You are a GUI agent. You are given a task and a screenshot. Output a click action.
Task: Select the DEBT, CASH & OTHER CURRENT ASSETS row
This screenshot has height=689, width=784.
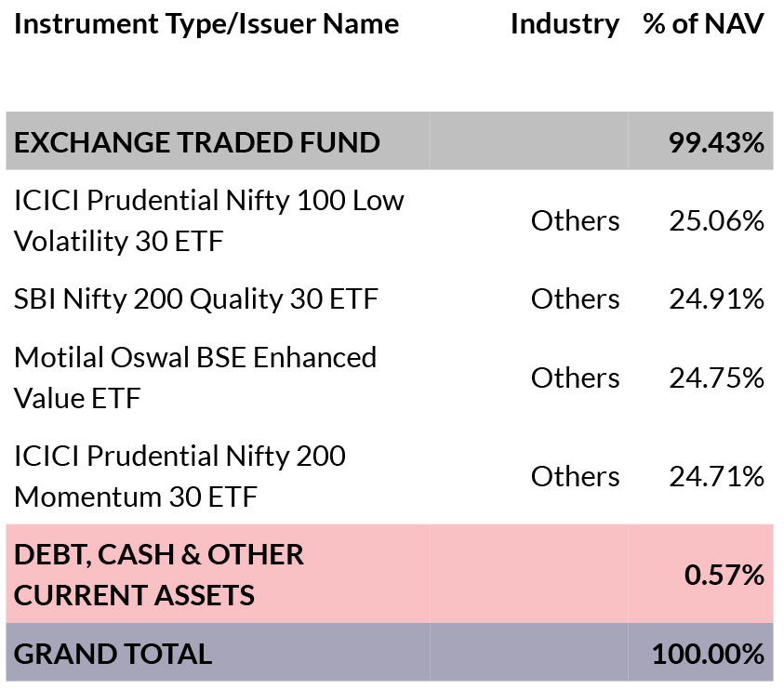tap(390, 574)
